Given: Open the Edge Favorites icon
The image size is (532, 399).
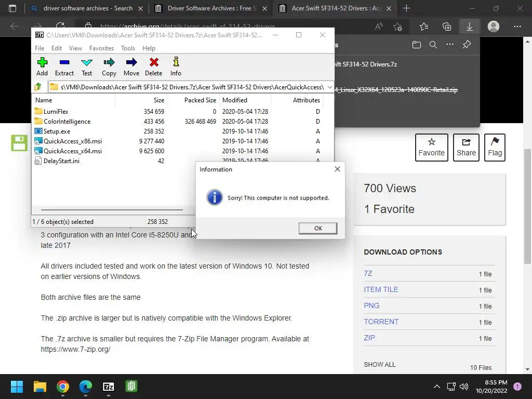Looking at the screenshot, I should tap(424, 26).
